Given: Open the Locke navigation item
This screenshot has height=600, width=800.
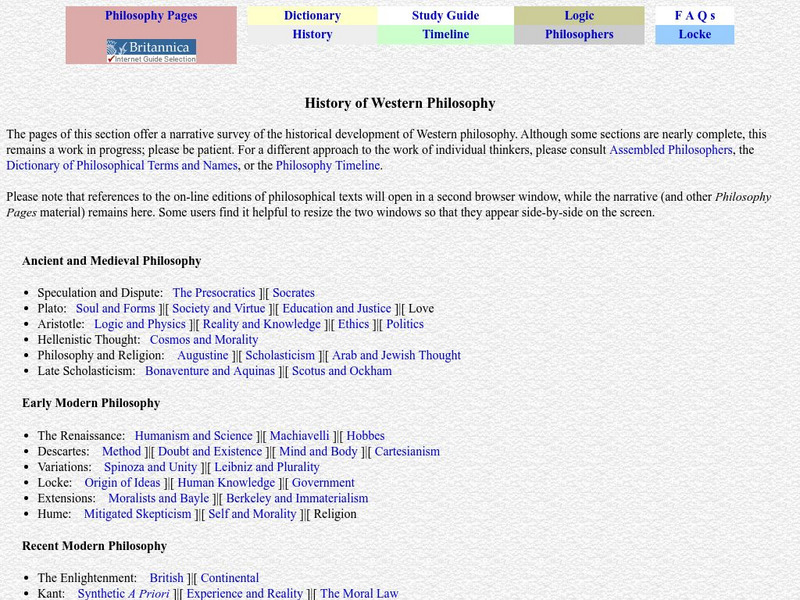Looking at the screenshot, I should click(x=694, y=34).
